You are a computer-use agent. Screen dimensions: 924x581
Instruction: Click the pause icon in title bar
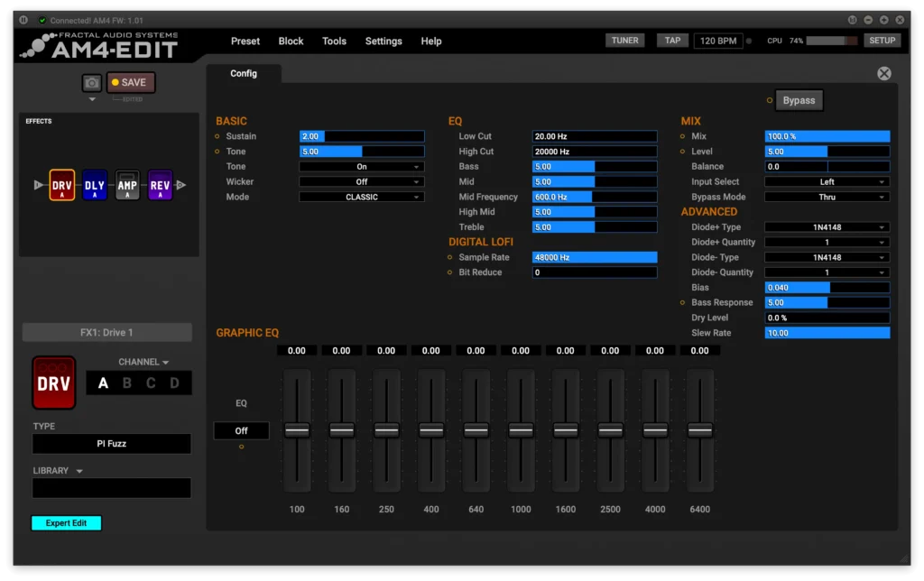23,20
